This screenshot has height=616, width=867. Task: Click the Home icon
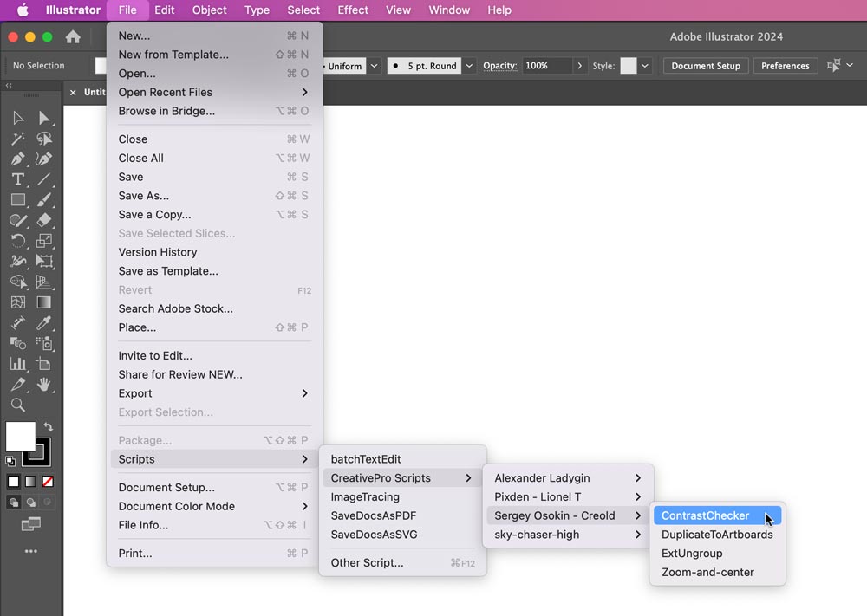73,37
